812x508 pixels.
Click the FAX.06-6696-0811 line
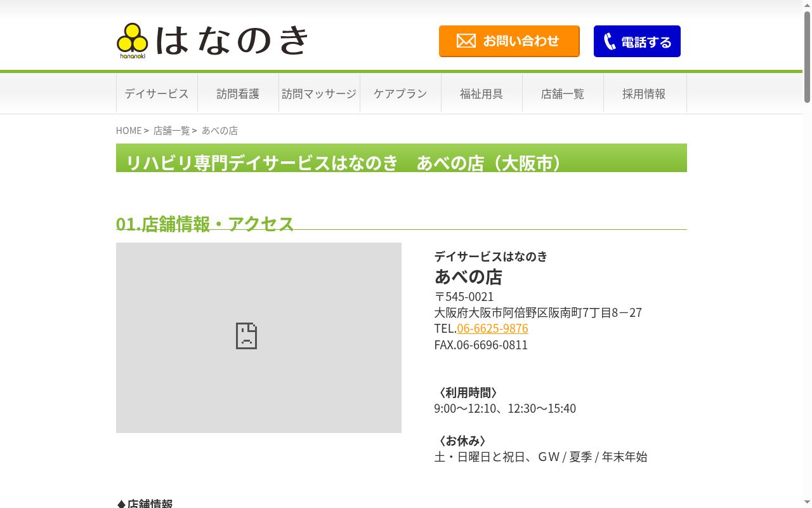pyautogui.click(x=481, y=345)
